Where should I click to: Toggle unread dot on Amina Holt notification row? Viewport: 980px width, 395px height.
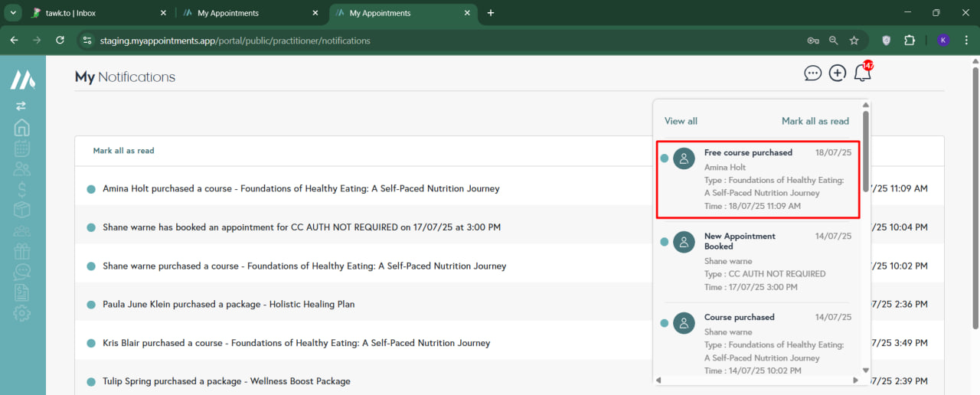[91, 189]
